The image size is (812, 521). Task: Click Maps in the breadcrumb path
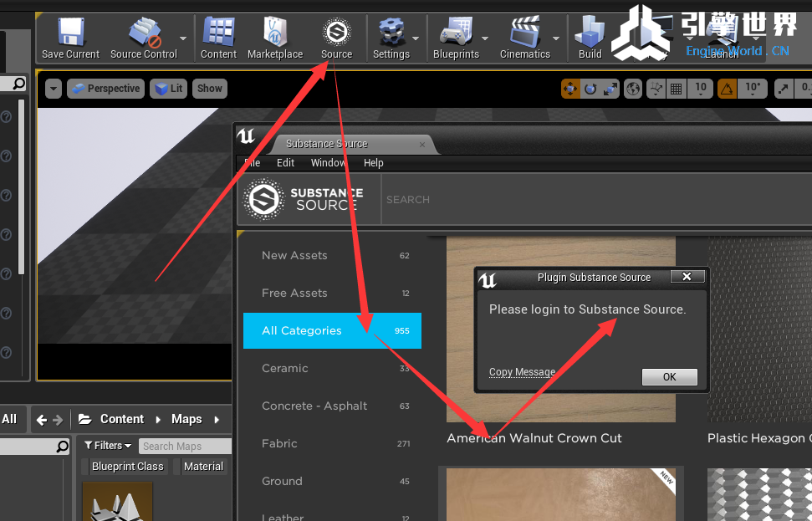[186, 419]
